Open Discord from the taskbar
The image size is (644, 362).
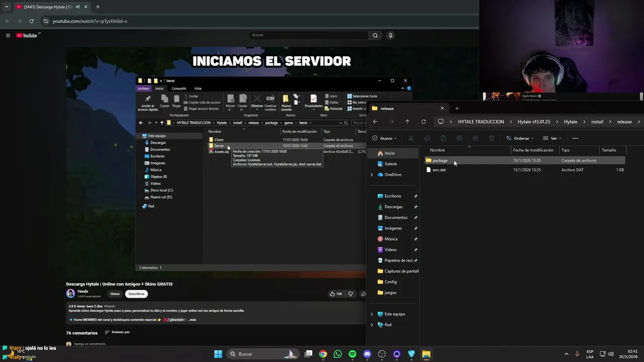pyautogui.click(x=367, y=354)
